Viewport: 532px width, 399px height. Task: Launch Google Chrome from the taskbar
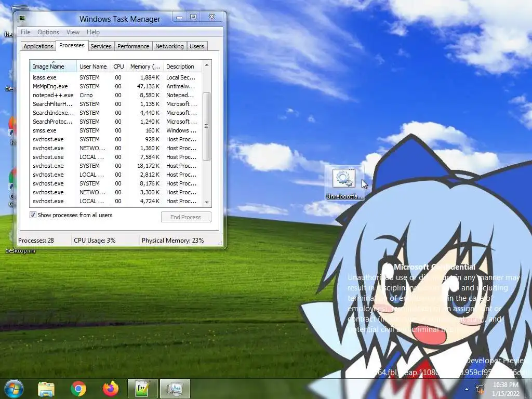[78, 389]
